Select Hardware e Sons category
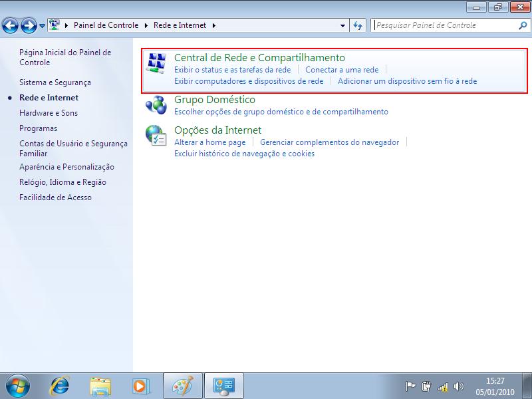This screenshot has height=399, width=532. pyautogui.click(x=49, y=113)
